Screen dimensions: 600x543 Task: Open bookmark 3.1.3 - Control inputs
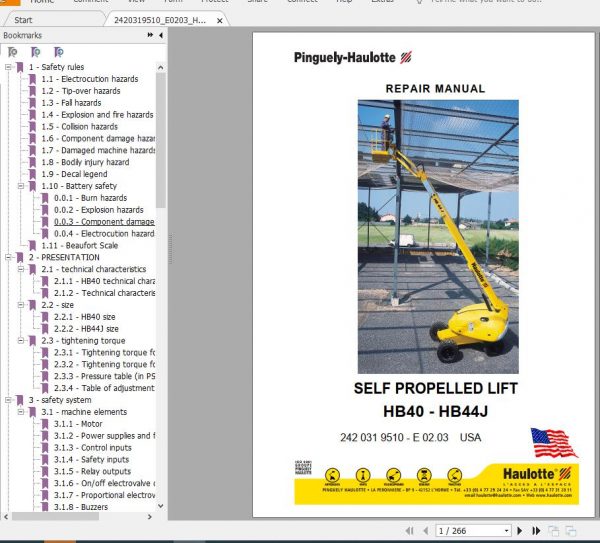click(x=93, y=447)
